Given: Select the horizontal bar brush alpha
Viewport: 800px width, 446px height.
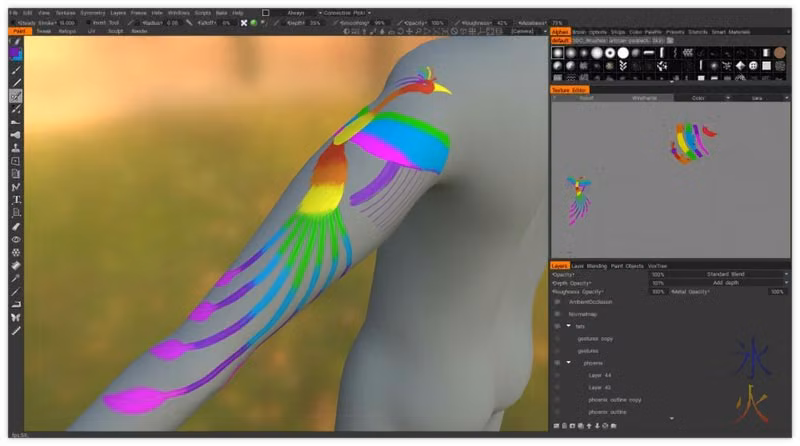Looking at the screenshot, I should point(649,53).
